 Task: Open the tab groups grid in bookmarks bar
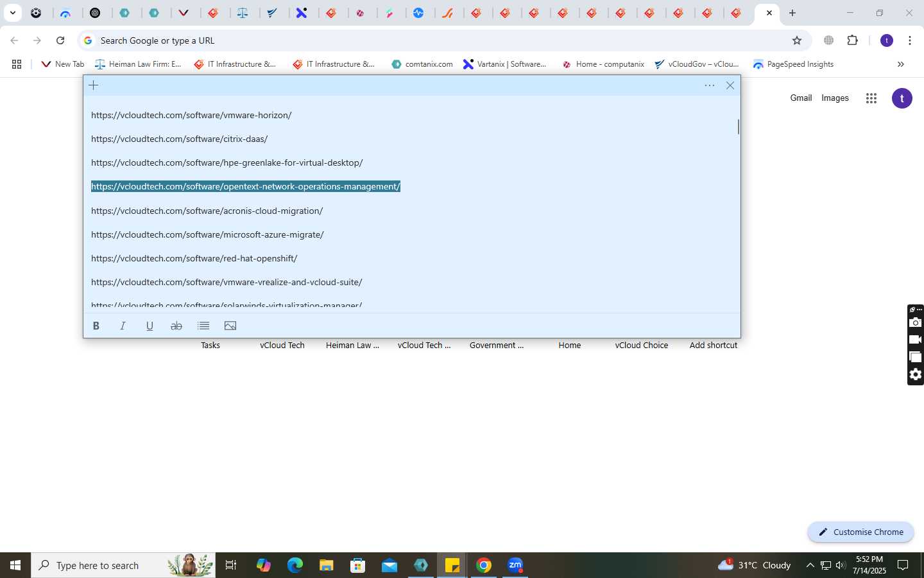click(x=17, y=64)
